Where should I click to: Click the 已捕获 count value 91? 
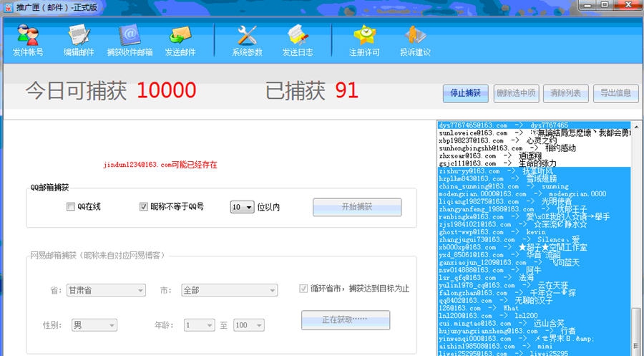tap(346, 90)
